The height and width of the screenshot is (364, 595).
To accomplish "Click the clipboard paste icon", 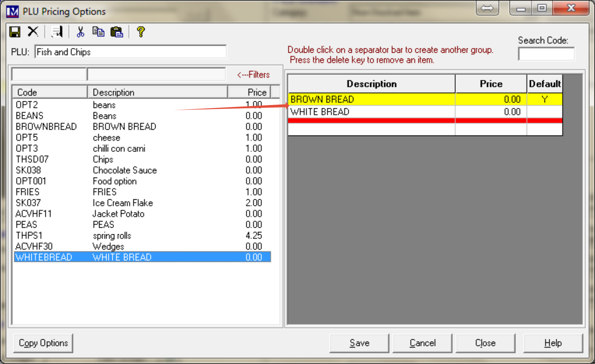I will click(117, 32).
